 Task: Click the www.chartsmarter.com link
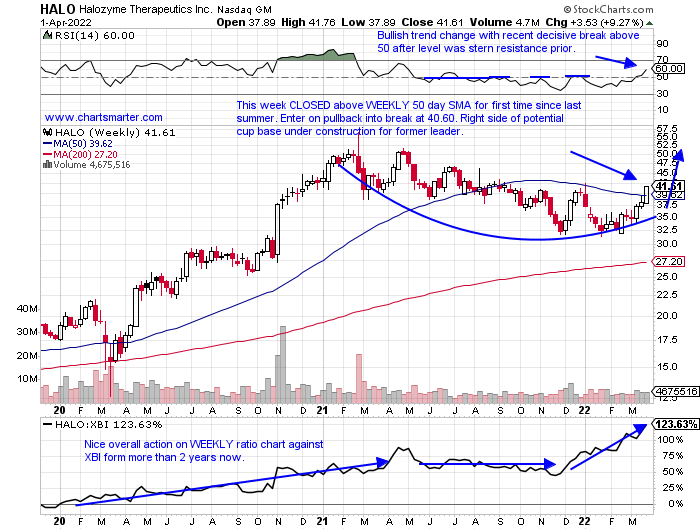(x=104, y=117)
